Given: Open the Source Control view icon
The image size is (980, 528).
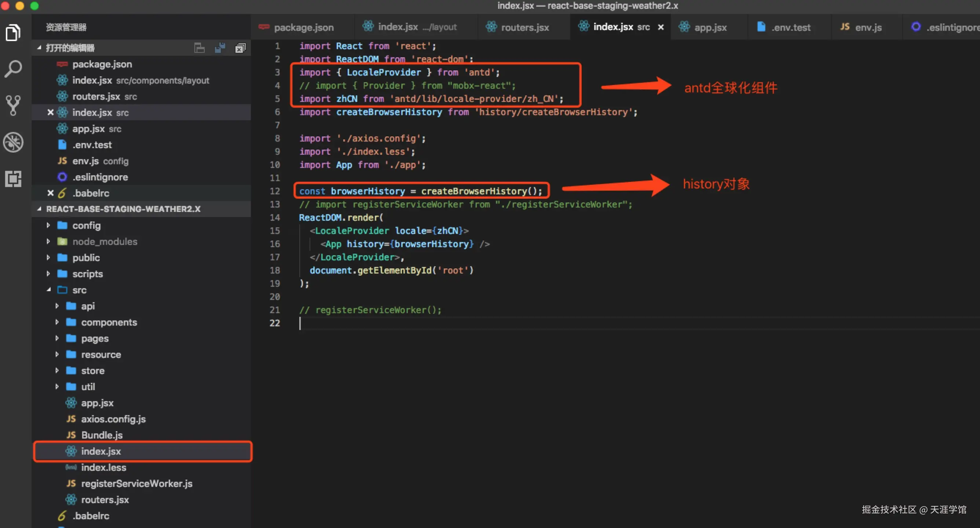Looking at the screenshot, I should click(x=13, y=105).
